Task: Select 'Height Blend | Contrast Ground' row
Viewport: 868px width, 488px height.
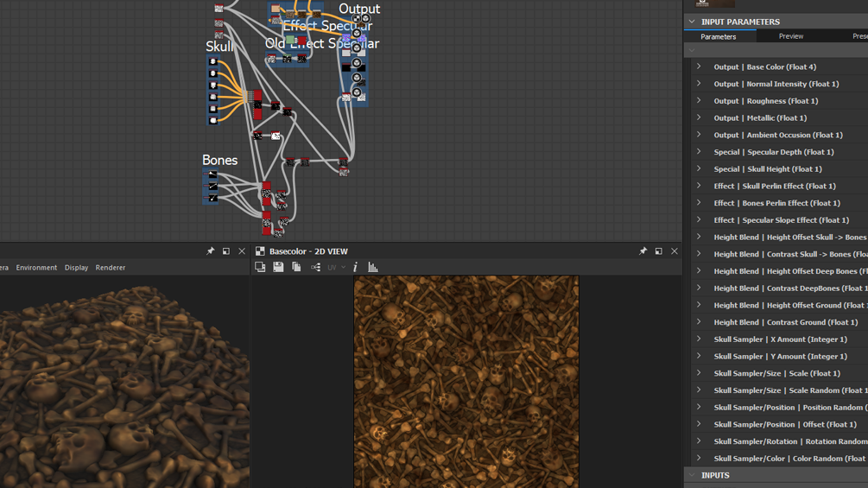Action: (779, 322)
